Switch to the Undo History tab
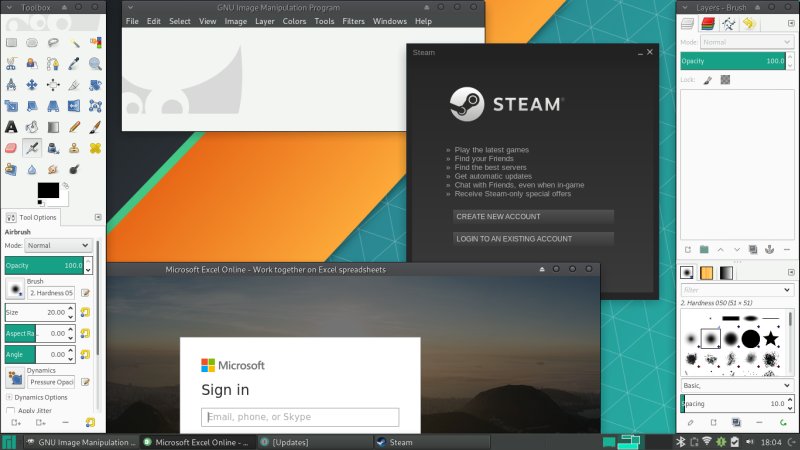This screenshot has width=800, height=450. (749, 23)
